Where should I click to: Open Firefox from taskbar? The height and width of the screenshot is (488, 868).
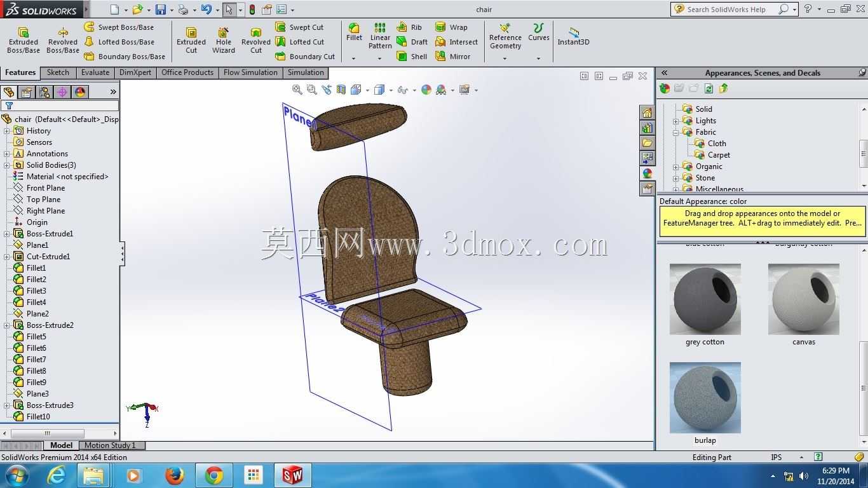(x=174, y=475)
